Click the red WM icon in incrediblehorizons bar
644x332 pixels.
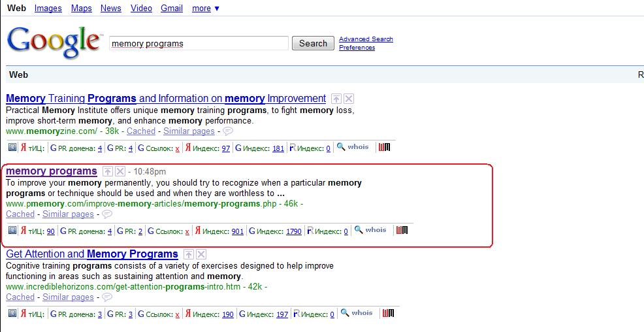coord(388,313)
